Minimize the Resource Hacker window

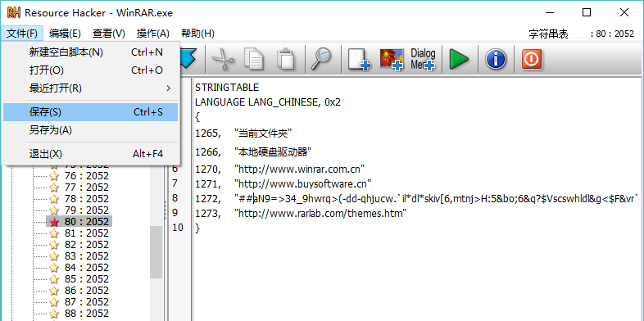[x=549, y=13]
